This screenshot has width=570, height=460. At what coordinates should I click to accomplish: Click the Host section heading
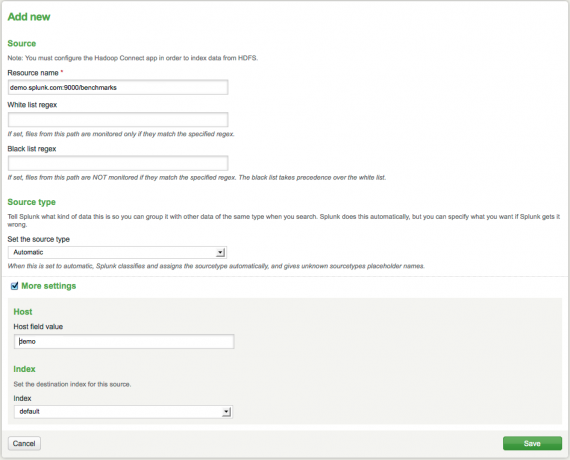point(23,312)
